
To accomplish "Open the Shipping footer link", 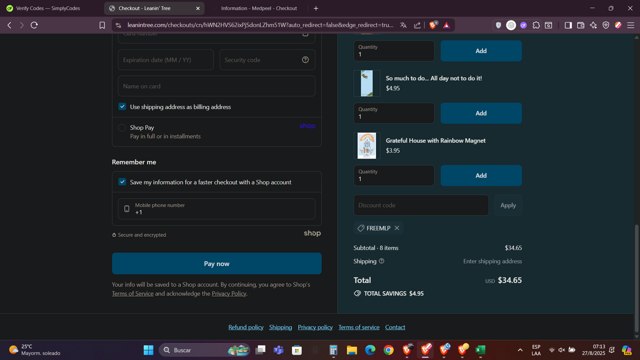I will pos(280,327).
